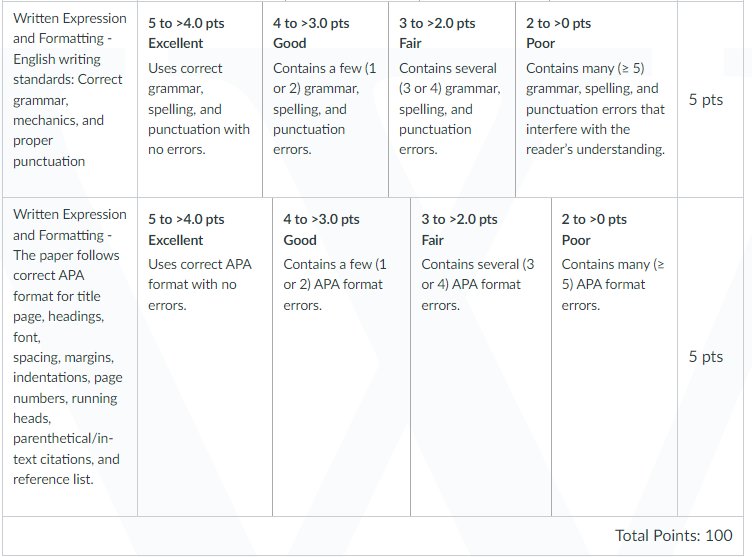752x557 pixels.
Task: Select the APA format Fair rating cell
Action: 481,357
